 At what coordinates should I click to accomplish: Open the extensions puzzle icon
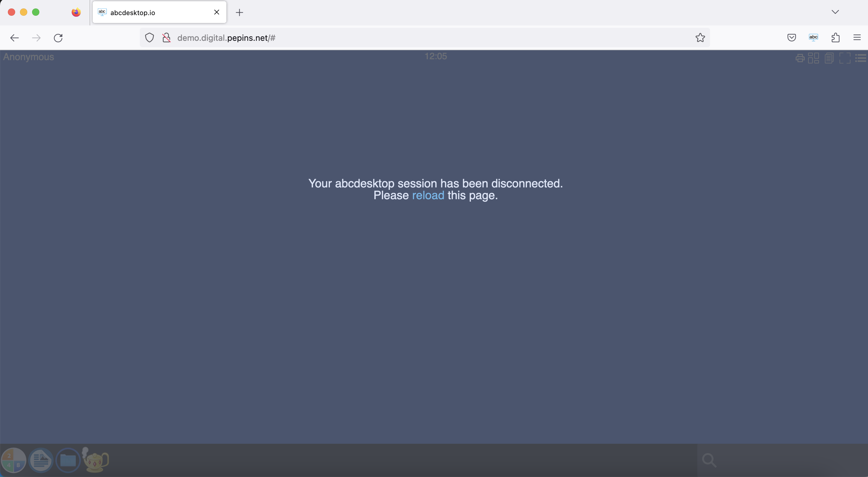pyautogui.click(x=835, y=37)
